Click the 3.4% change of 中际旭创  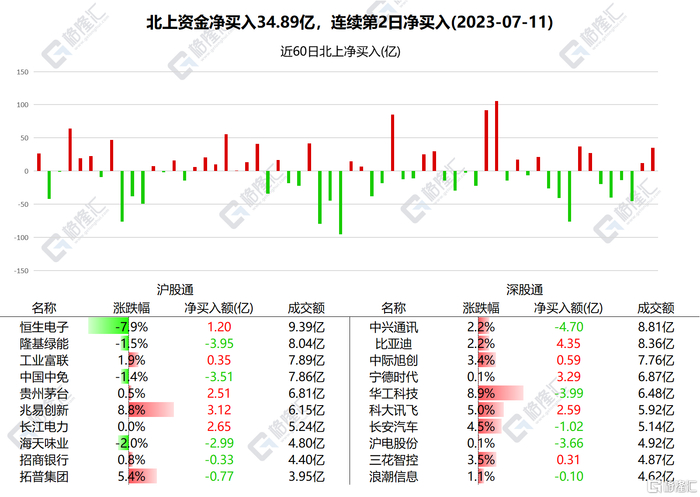(x=481, y=360)
